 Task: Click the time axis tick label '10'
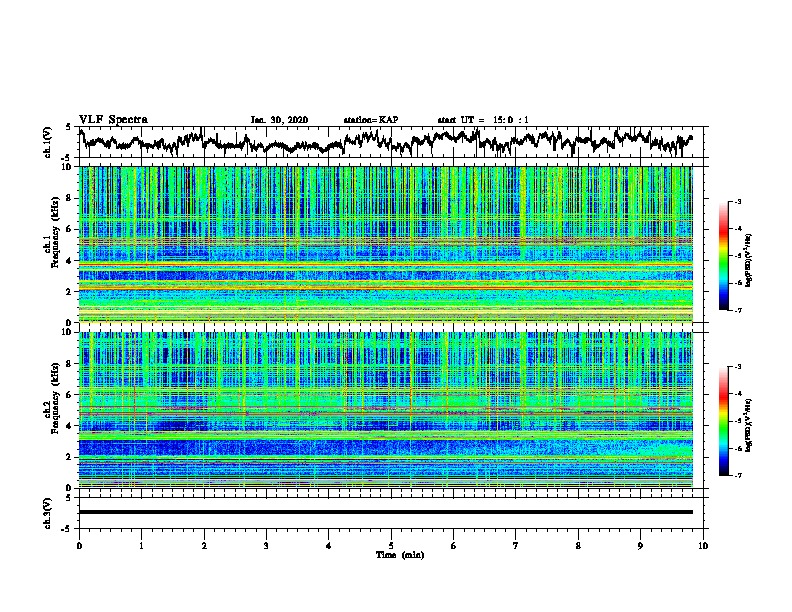pyautogui.click(x=703, y=546)
